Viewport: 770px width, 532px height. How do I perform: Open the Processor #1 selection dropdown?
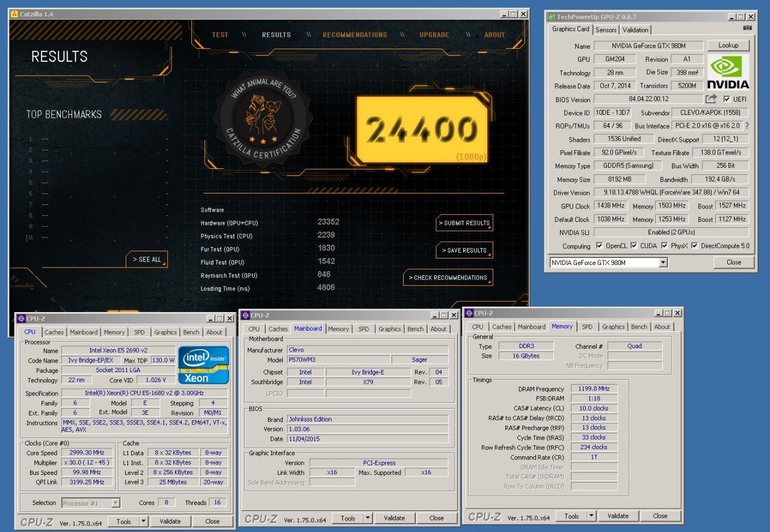pyautogui.click(x=115, y=503)
